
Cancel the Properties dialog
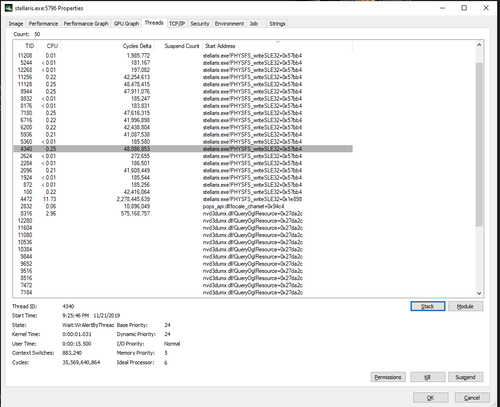click(x=472, y=398)
